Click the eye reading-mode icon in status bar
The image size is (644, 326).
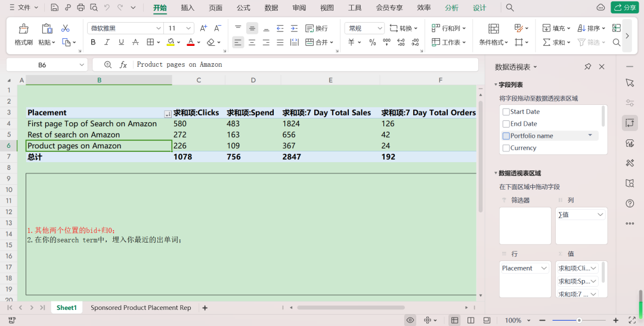(410, 320)
